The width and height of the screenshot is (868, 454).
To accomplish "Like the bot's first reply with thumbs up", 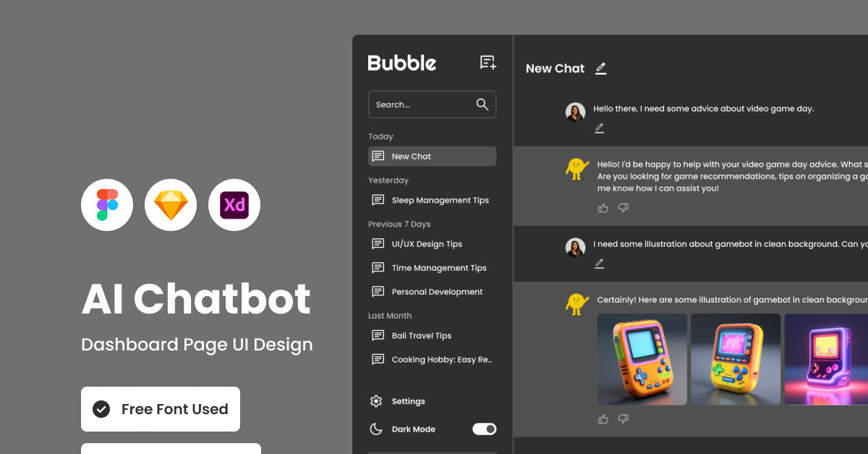I will [603, 209].
